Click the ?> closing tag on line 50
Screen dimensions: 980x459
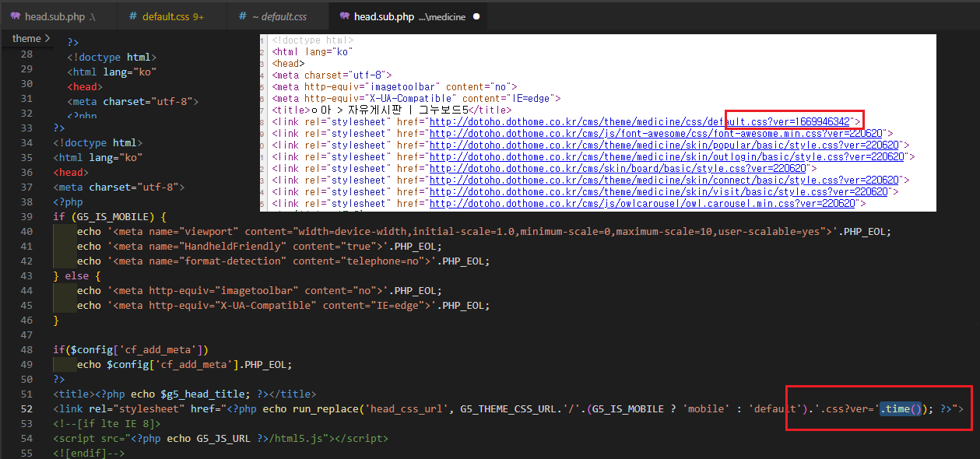coord(59,380)
